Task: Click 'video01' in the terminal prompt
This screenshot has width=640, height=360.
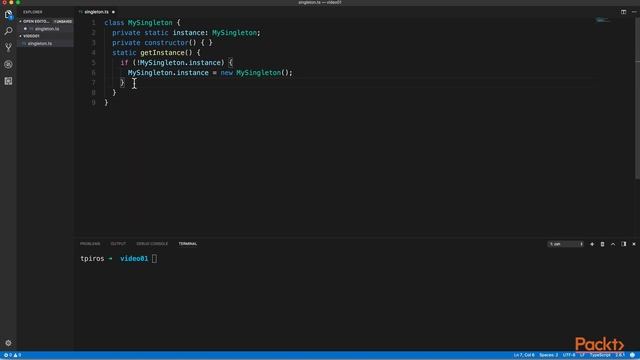Action: [x=134, y=259]
